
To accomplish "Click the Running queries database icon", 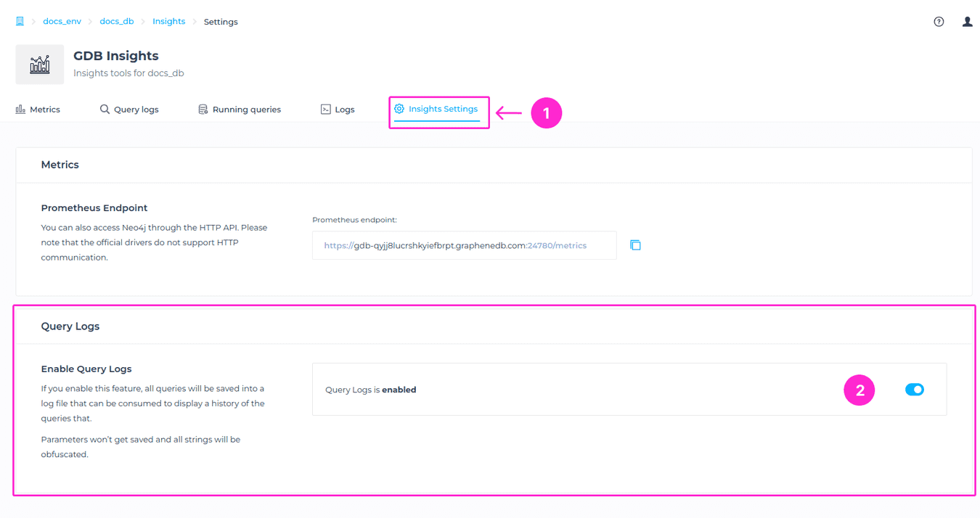I will tap(203, 110).
